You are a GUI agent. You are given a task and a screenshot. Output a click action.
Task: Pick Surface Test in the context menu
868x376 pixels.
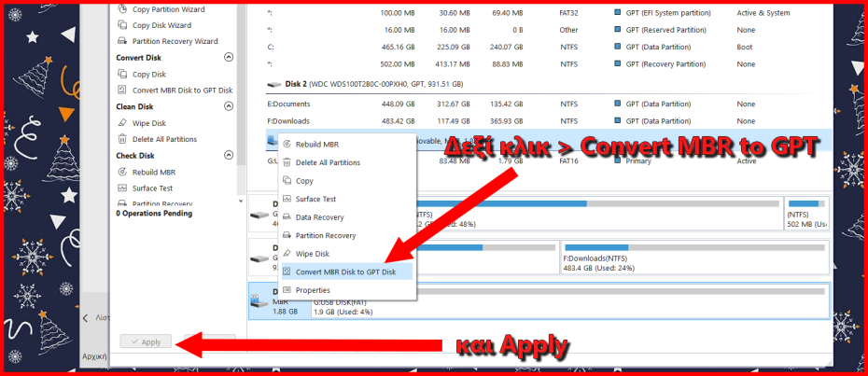347,199
